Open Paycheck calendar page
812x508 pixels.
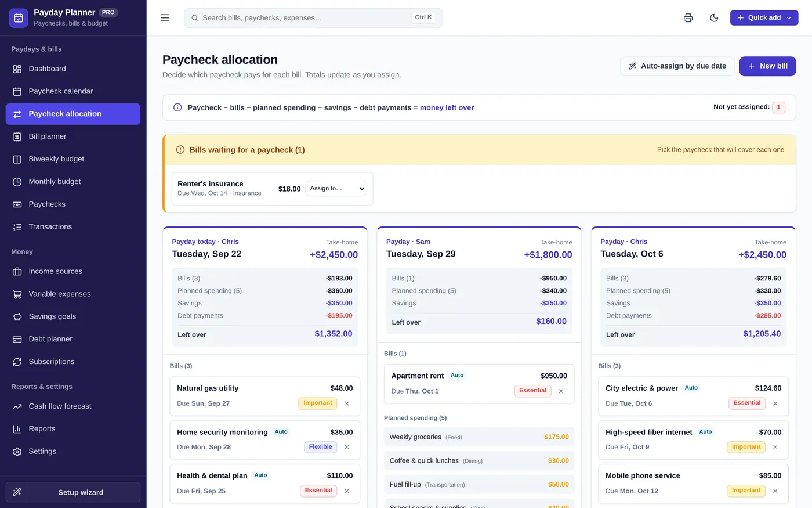pyautogui.click(x=73, y=91)
